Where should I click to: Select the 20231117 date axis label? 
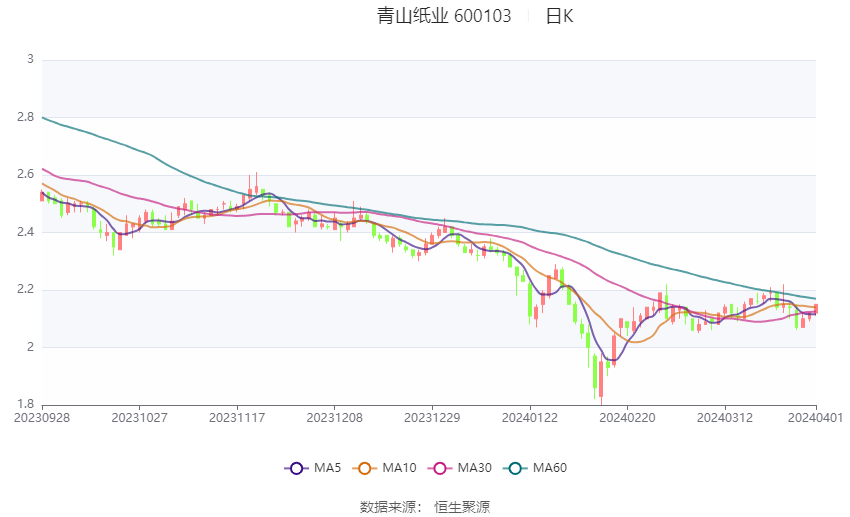coord(237,417)
